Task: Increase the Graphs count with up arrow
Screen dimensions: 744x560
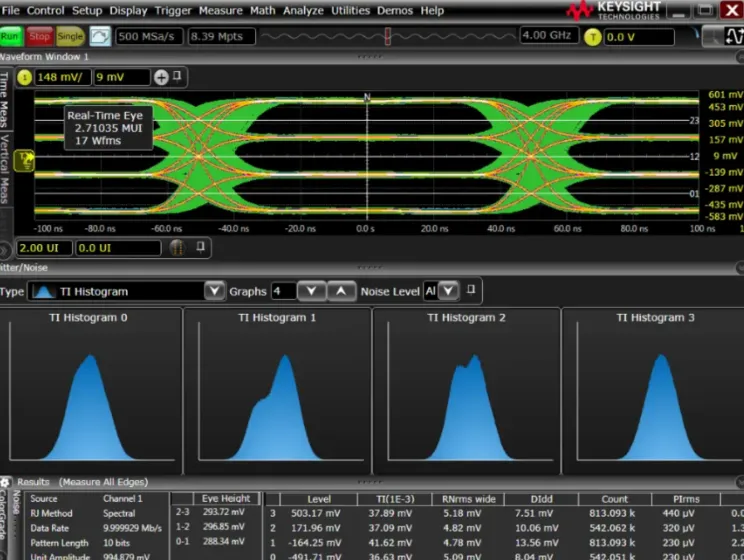Action: pyautogui.click(x=342, y=291)
